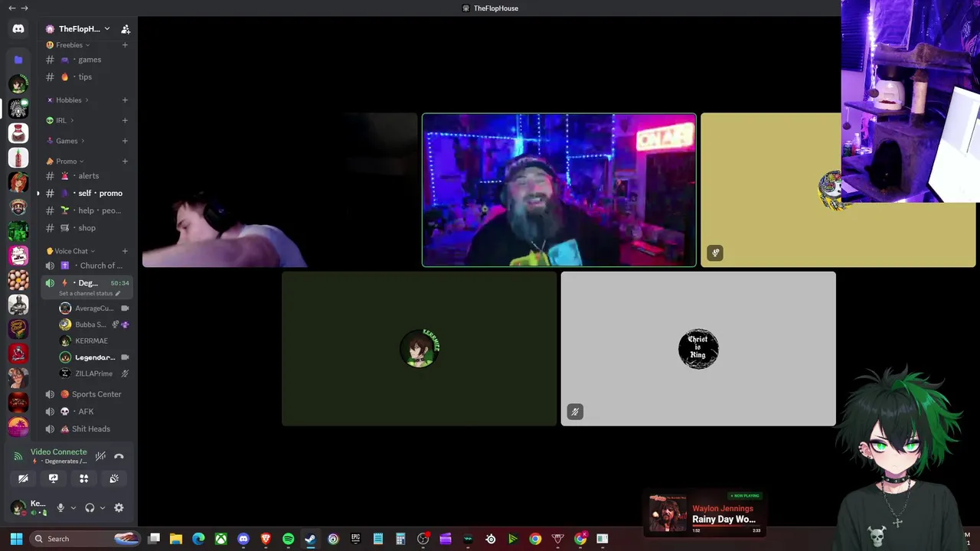Add a channel to Voice Chat

coord(125,251)
